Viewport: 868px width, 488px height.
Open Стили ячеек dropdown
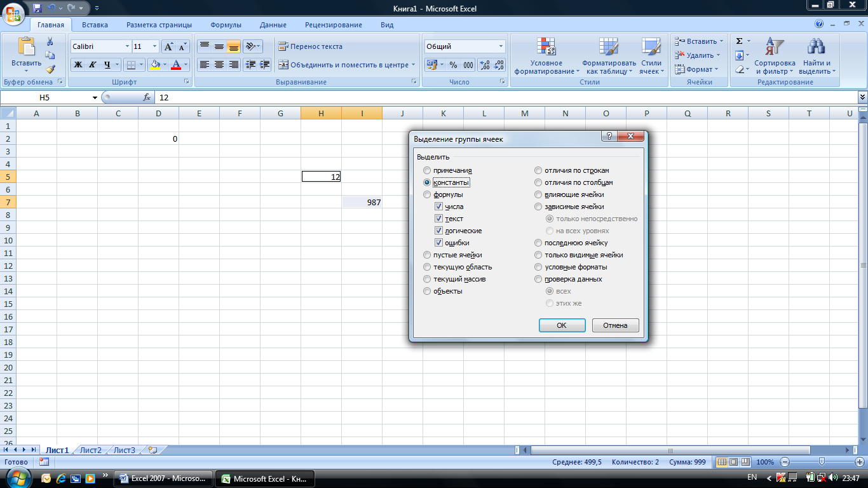coord(651,56)
